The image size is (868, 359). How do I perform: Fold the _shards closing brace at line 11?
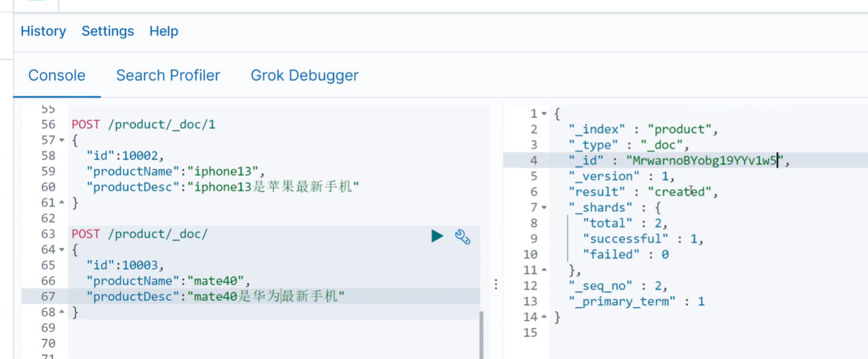tap(544, 270)
